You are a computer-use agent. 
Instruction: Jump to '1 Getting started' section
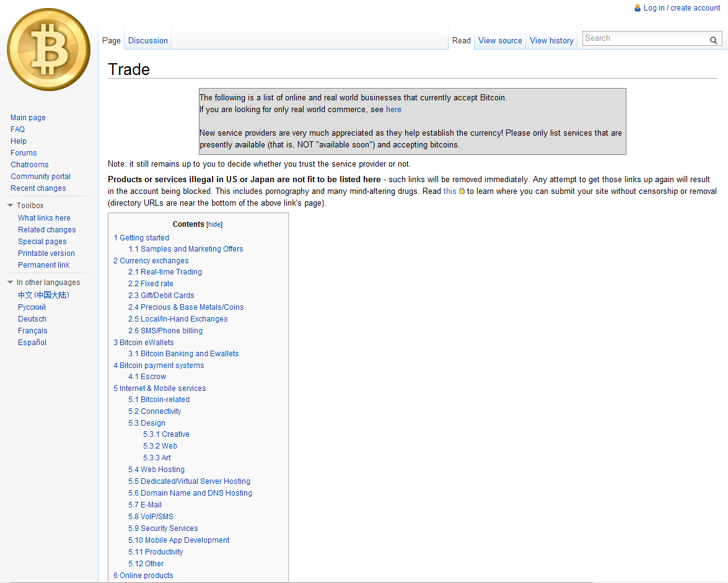(142, 238)
